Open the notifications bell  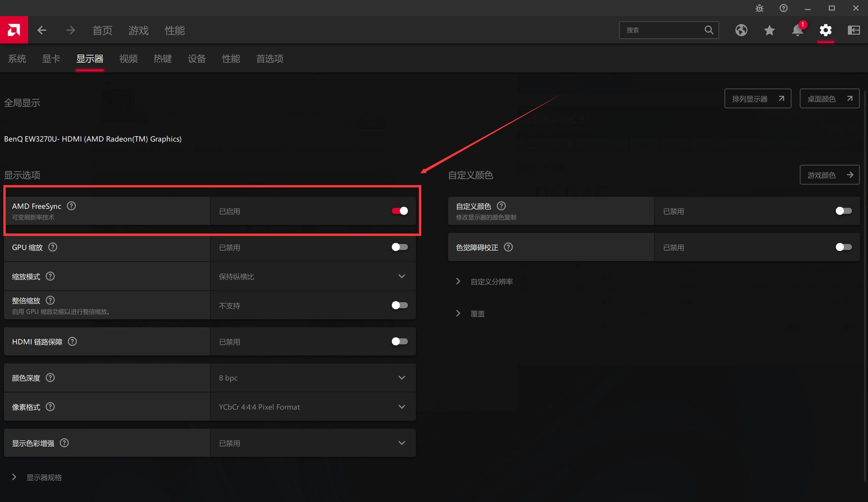[797, 30]
